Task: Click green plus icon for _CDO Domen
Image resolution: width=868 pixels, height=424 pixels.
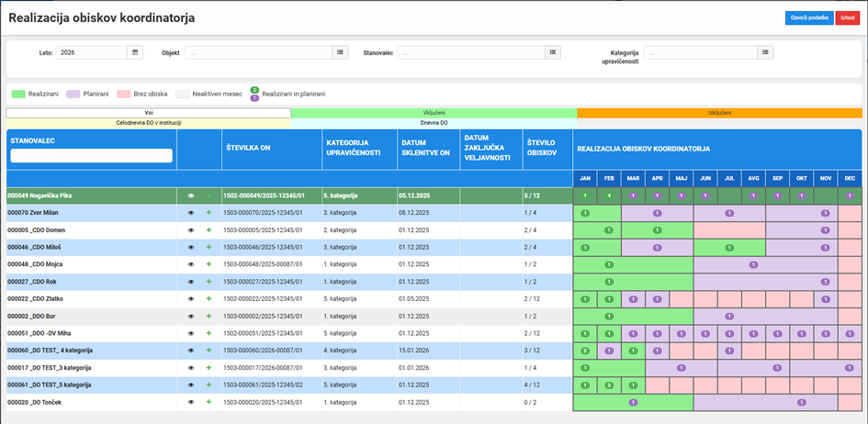Action: tap(209, 230)
